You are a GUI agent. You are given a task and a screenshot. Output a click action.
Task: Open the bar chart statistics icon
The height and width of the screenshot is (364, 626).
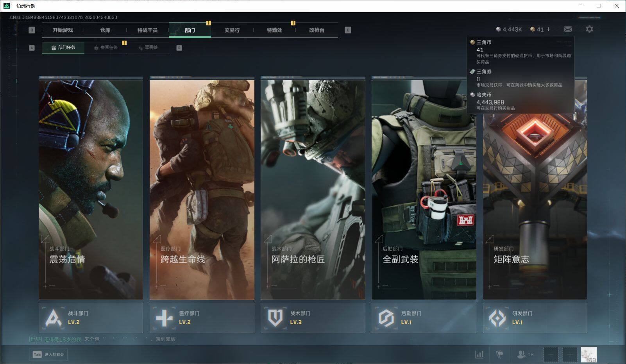[479, 354]
